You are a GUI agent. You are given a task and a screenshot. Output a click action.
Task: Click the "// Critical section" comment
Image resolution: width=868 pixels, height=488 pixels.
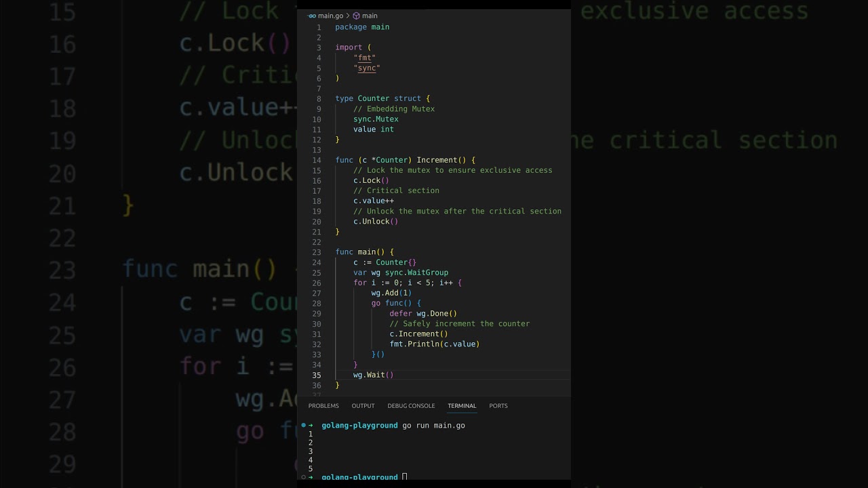click(396, 190)
